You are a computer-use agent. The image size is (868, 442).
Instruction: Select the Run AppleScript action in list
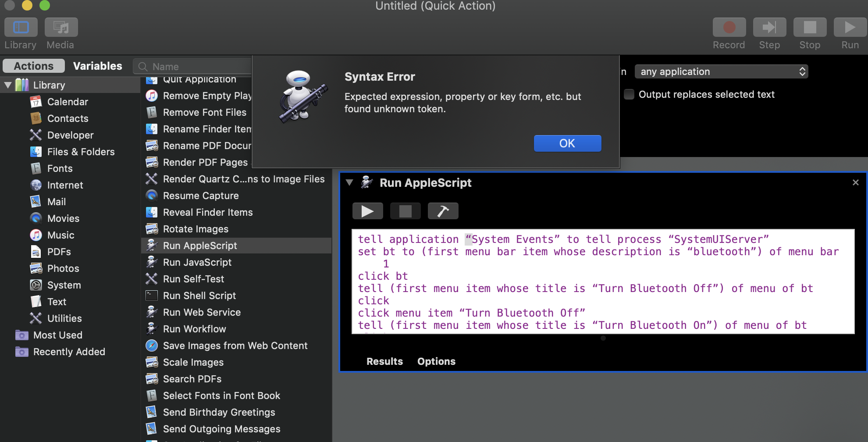coord(236,246)
